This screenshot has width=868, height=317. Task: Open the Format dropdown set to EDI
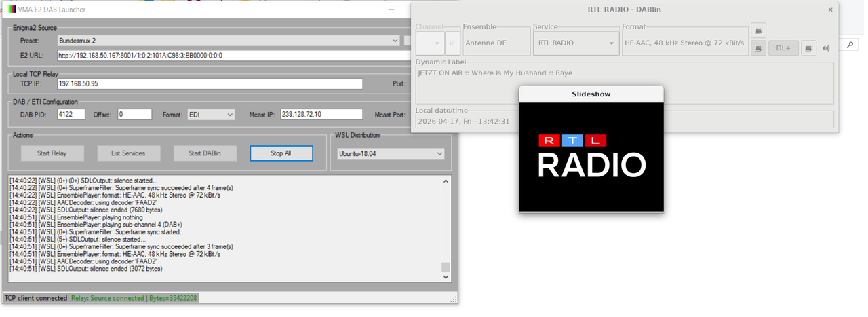(x=211, y=115)
